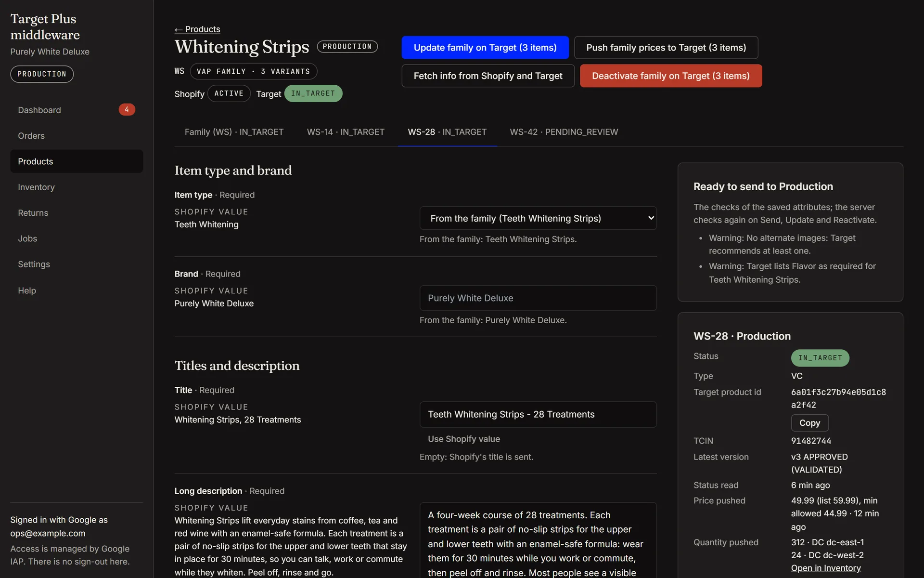924x578 pixels.
Task: Click into the Long description text area
Action: [538, 540]
